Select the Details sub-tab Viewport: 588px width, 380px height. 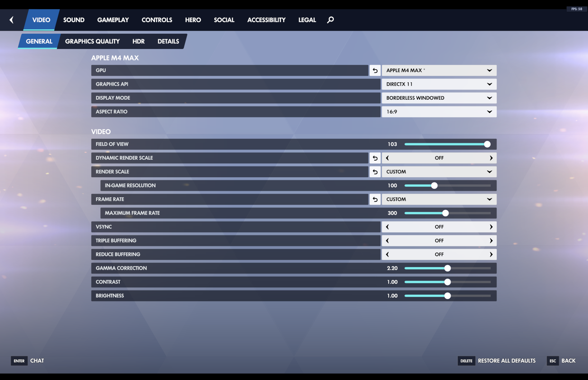pos(168,41)
